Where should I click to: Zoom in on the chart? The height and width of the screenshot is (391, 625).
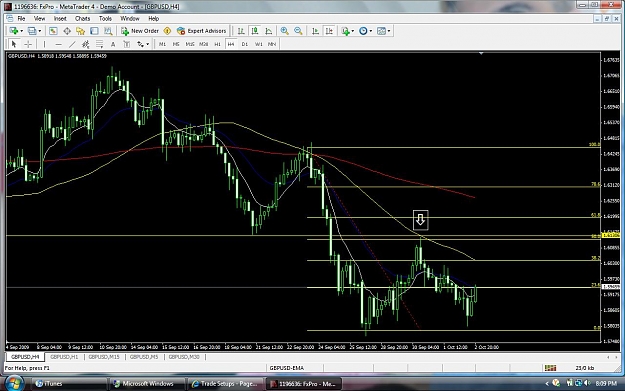point(285,31)
